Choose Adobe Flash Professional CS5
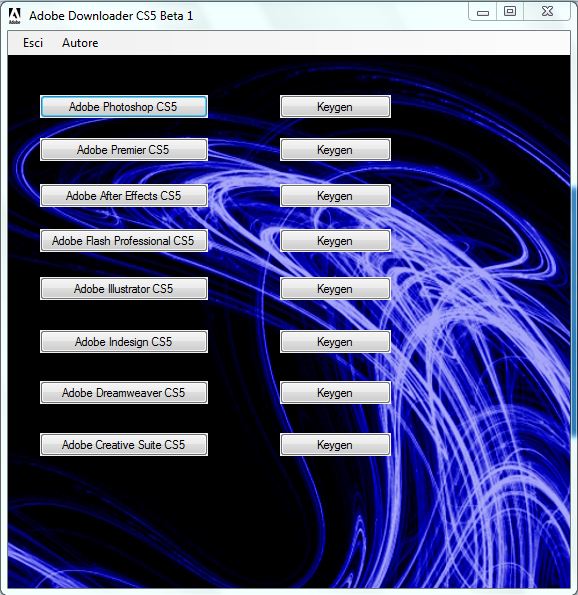This screenshot has width=578, height=595. (x=124, y=241)
